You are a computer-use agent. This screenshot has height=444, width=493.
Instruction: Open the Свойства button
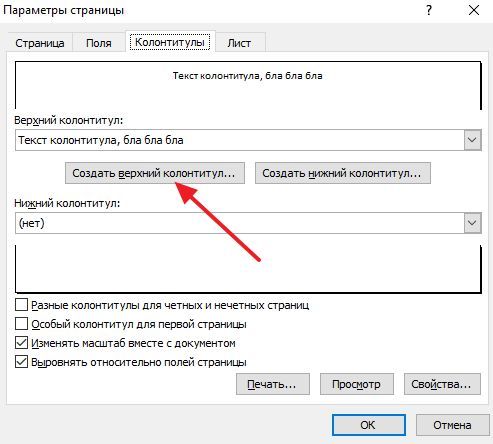click(442, 384)
